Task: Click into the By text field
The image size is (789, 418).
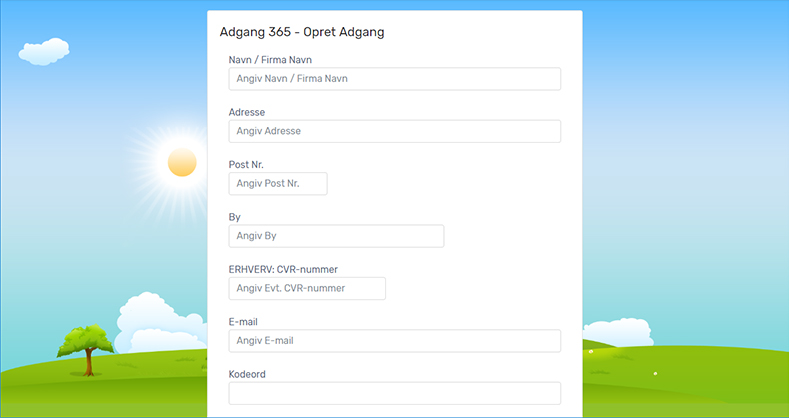Action: point(336,236)
